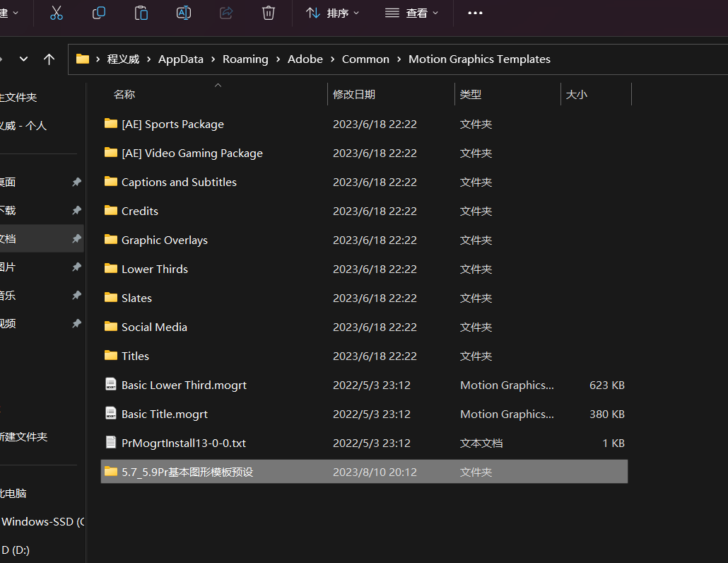This screenshot has width=728, height=563.
Task: Open the three-dot more options menu
Action: tap(475, 13)
